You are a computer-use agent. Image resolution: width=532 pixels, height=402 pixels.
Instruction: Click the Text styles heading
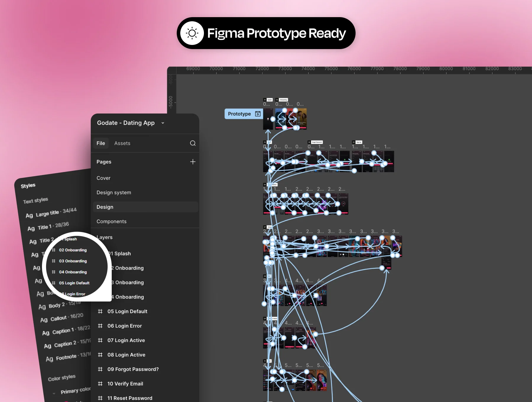(35, 200)
